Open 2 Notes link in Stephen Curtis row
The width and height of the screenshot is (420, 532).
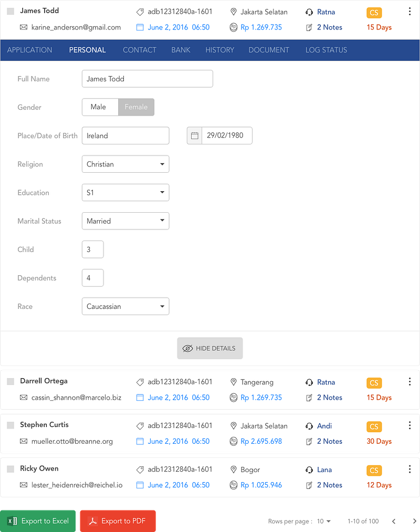[329, 441]
